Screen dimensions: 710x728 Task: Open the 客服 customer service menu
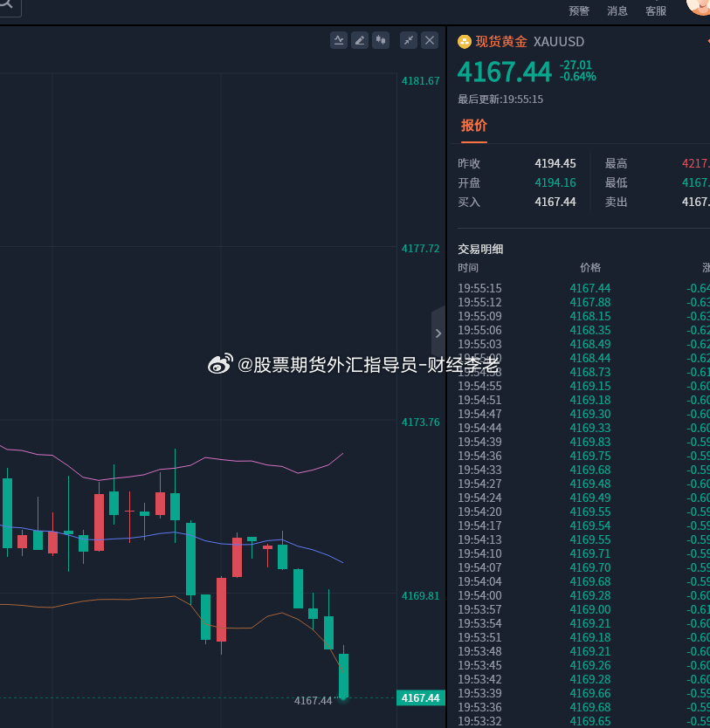click(656, 11)
